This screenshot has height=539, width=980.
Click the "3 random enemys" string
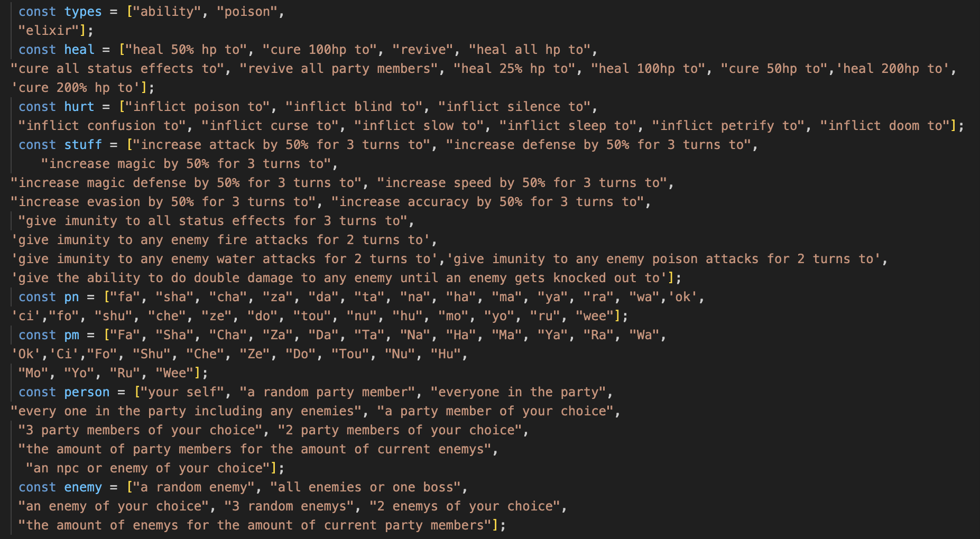click(289, 506)
